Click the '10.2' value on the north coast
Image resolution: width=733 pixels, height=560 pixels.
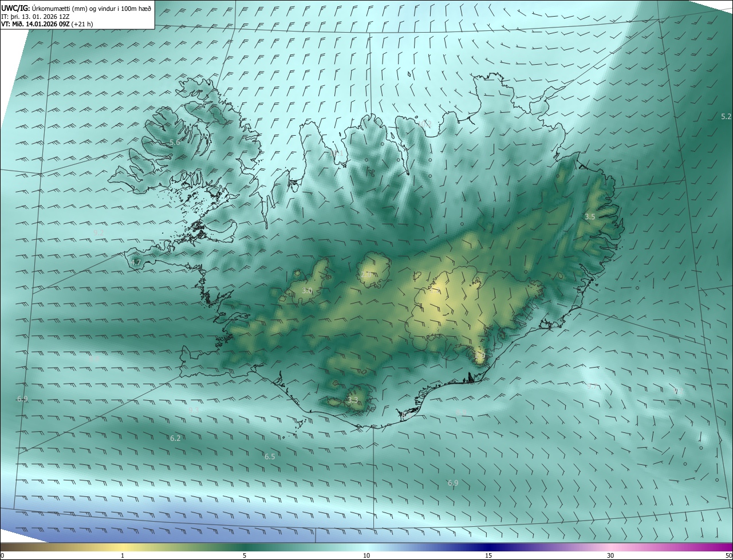pyautogui.click(x=424, y=124)
